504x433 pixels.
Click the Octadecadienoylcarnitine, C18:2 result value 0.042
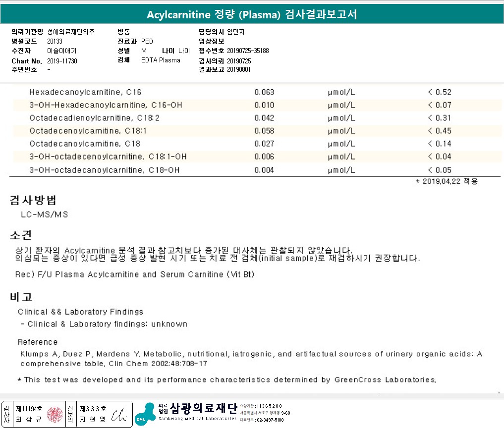point(264,118)
